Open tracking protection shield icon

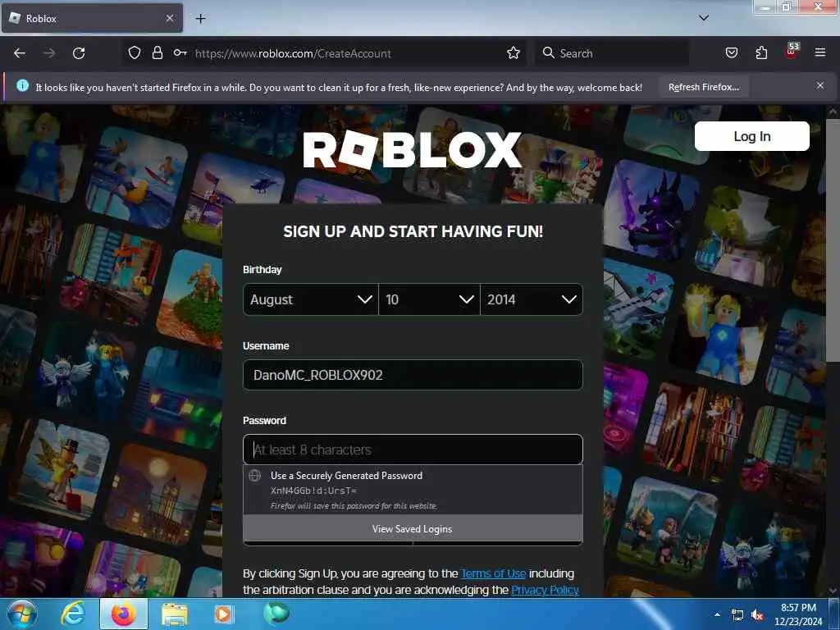click(x=135, y=52)
